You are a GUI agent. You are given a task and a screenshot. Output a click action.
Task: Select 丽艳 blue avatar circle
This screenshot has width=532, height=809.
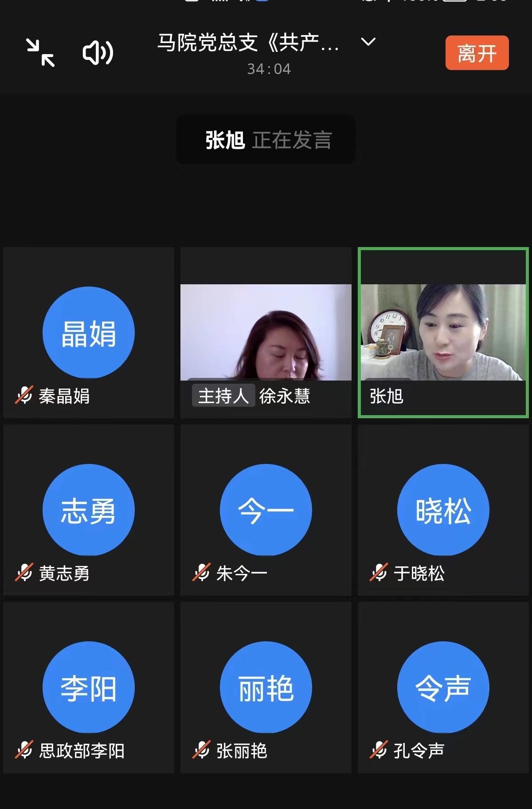tap(266, 687)
